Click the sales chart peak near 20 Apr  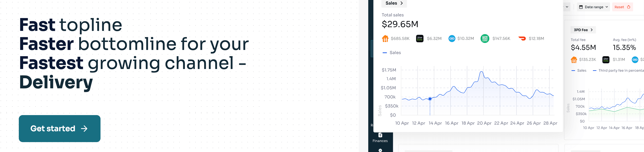click(481, 72)
